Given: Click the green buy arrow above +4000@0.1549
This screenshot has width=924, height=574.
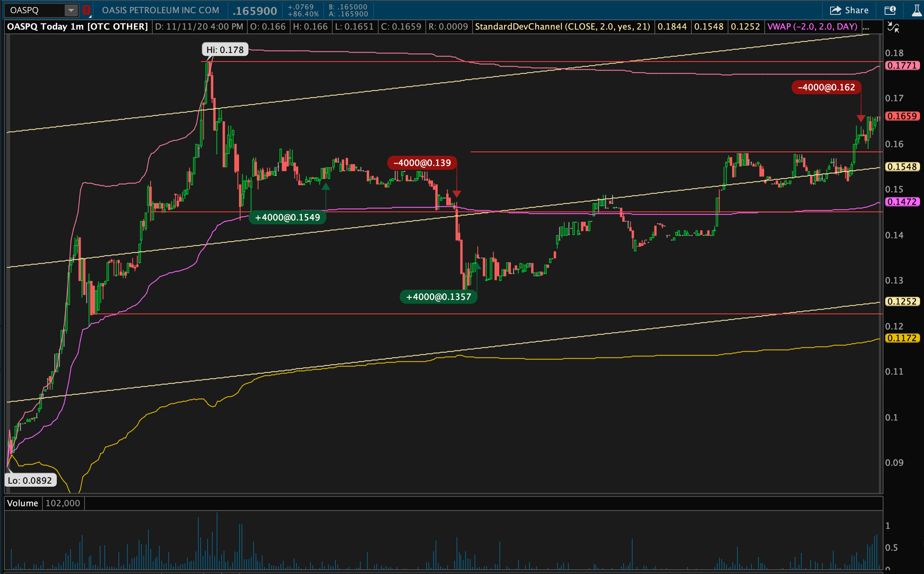Looking at the screenshot, I should (x=326, y=187).
